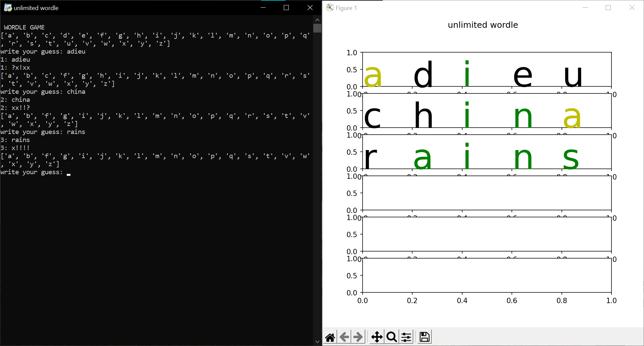Click the 'Figure 1' window title text
The height and width of the screenshot is (346, 644).
pos(346,8)
